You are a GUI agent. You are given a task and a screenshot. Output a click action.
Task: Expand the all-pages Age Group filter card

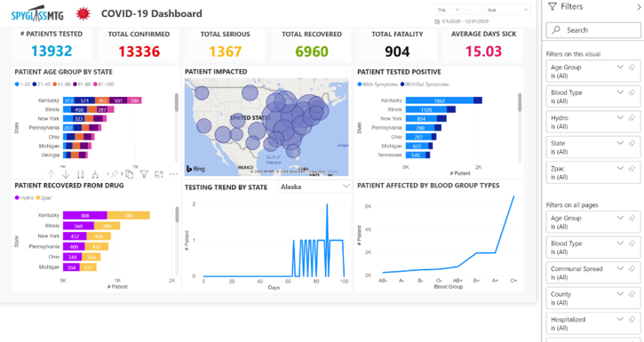[x=620, y=218]
